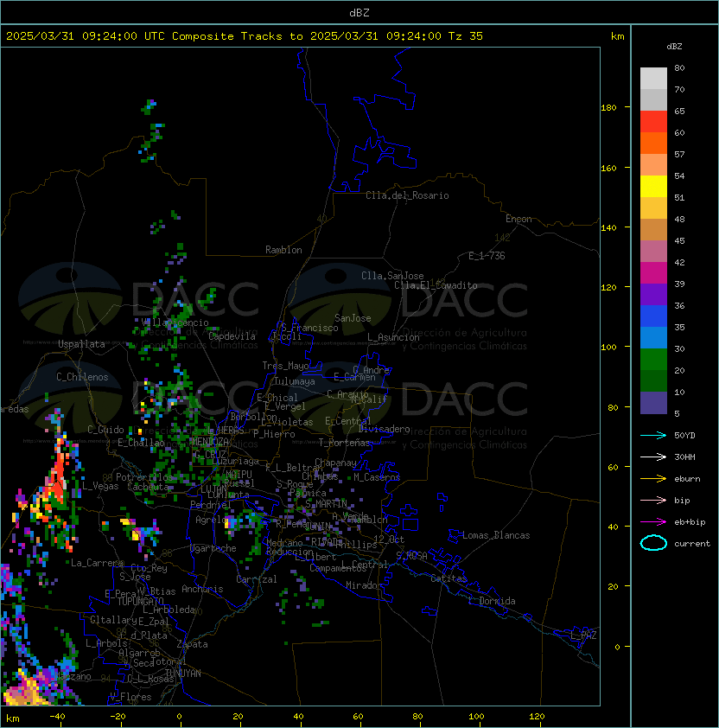
Task: Click the 'Composite Tracks' header text
Action: [x=227, y=36]
